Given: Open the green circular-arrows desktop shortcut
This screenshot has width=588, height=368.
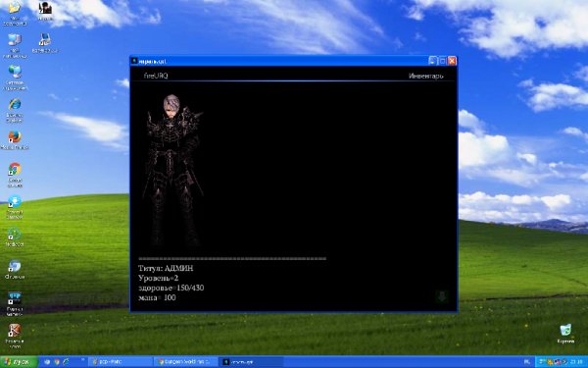Looking at the screenshot, I should tap(15, 237).
